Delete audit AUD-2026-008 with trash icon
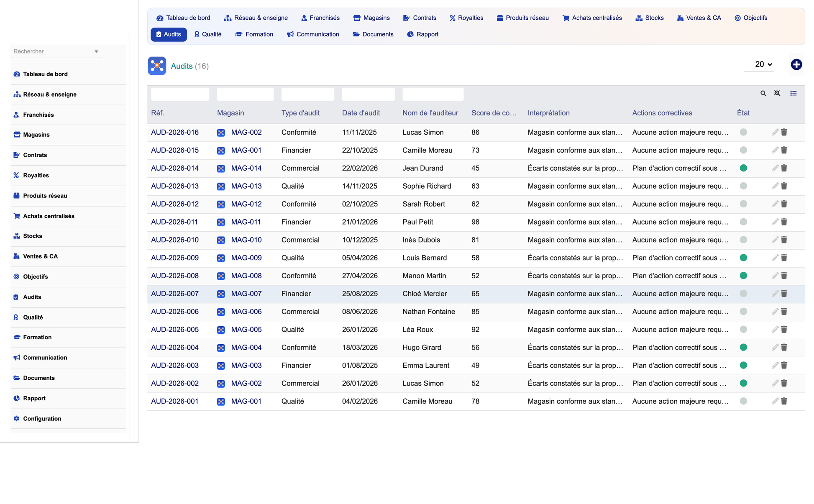 [x=784, y=276]
